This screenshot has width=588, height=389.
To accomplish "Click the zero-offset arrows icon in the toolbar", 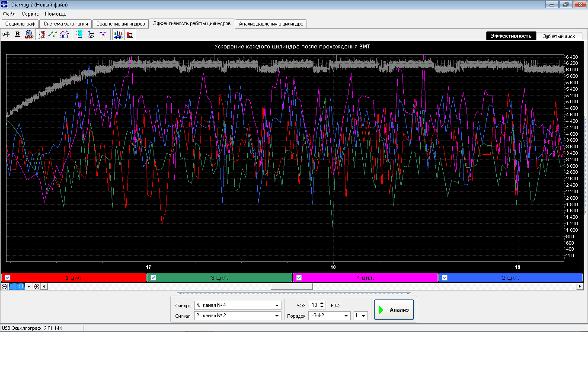I will click(x=6, y=35).
